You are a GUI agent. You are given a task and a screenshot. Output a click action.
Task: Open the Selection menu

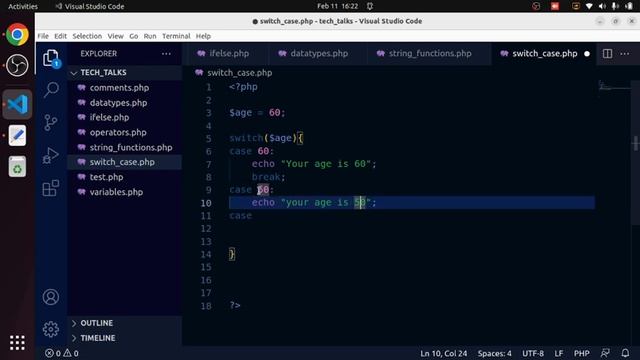87,36
